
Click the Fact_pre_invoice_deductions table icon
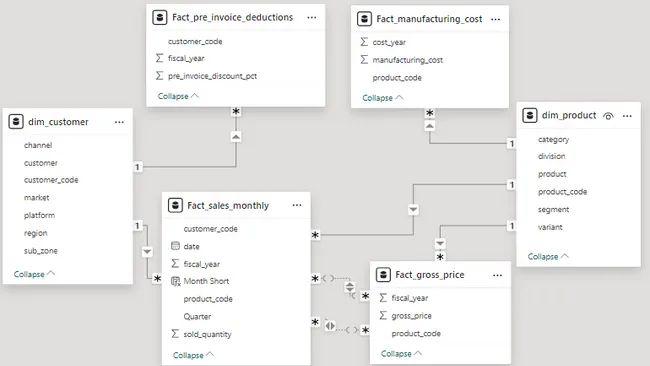coord(160,17)
